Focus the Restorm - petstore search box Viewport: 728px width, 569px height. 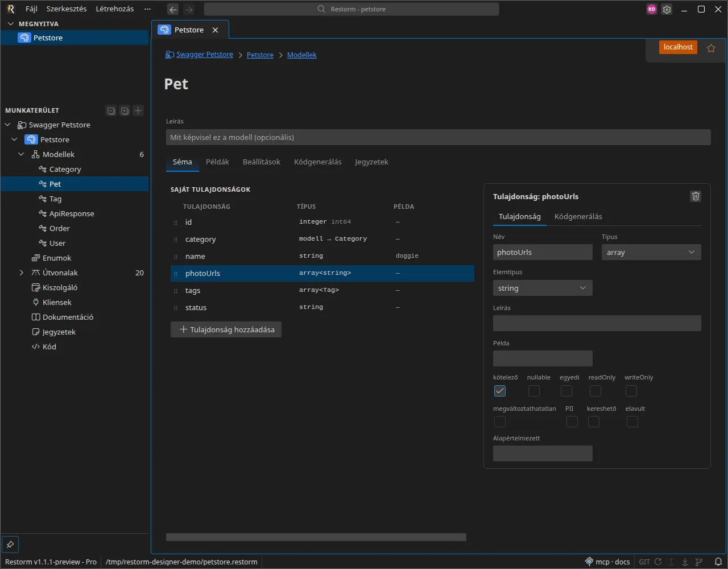click(x=351, y=9)
